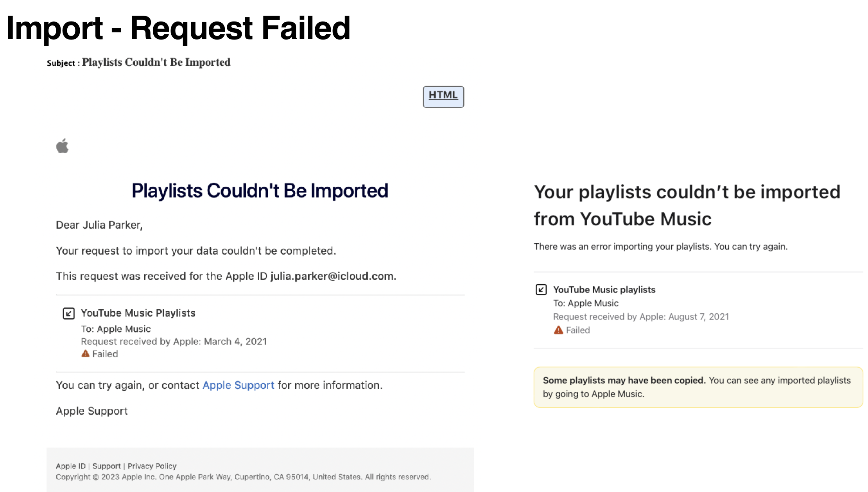The width and height of the screenshot is (868, 492).
Task: Click the Failed warning icon in the left email
Action: 85,354
